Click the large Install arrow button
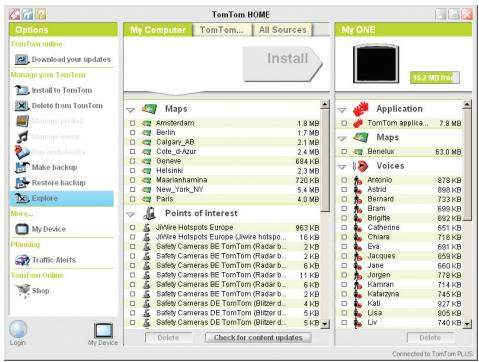The height and width of the screenshot is (362, 479). [x=283, y=64]
